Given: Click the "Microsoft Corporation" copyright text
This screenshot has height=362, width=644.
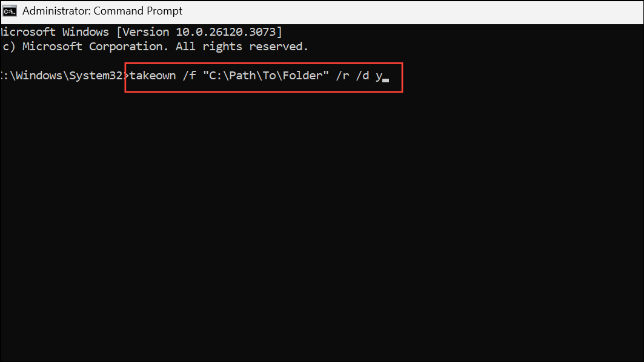Looking at the screenshot, I should 93,47.
